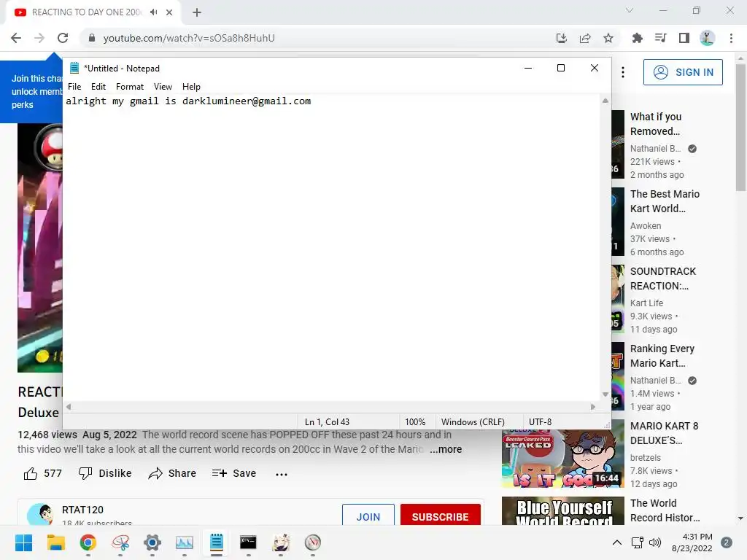Open YouTube settings three-dot icon near Sign In
Viewport: 747px width, 560px height.
click(623, 72)
